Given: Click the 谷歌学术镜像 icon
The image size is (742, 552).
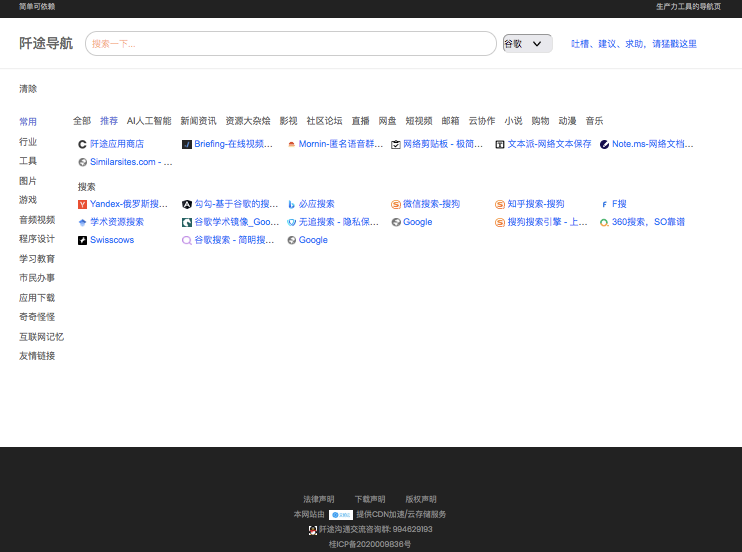Looking at the screenshot, I should 187,223.
